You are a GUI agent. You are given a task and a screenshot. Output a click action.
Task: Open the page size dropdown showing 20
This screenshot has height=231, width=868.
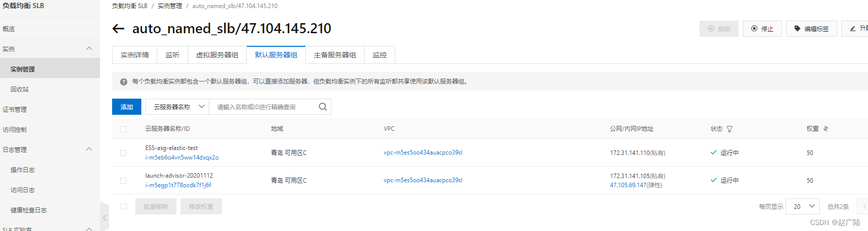(x=803, y=206)
